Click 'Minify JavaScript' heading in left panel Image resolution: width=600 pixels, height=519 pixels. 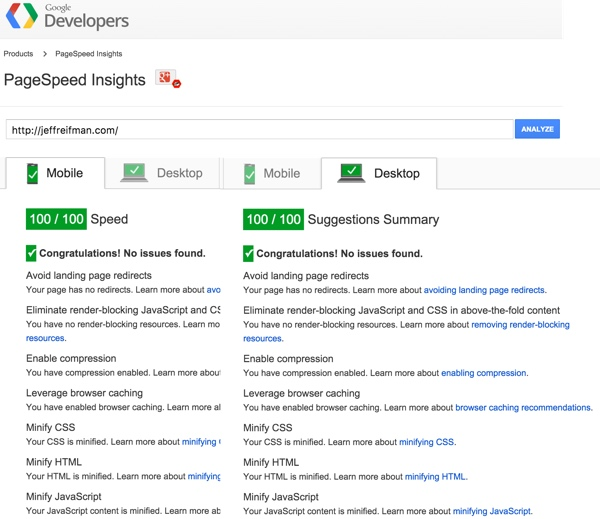(64, 496)
